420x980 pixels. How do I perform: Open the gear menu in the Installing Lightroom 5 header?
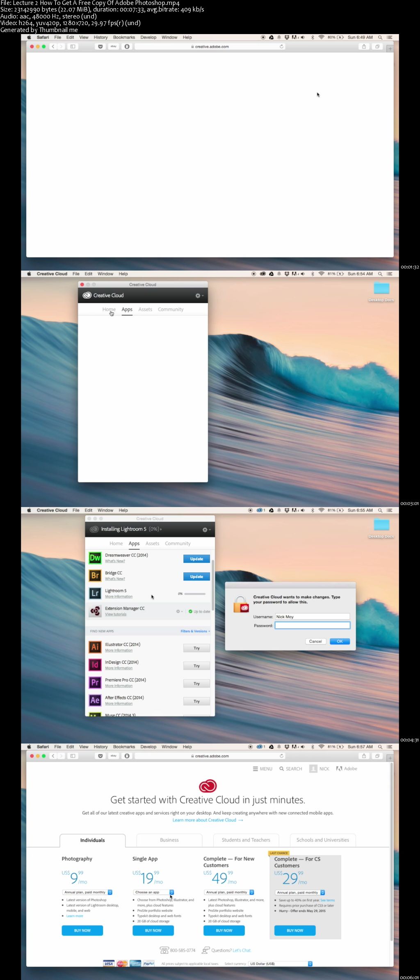pos(207,530)
